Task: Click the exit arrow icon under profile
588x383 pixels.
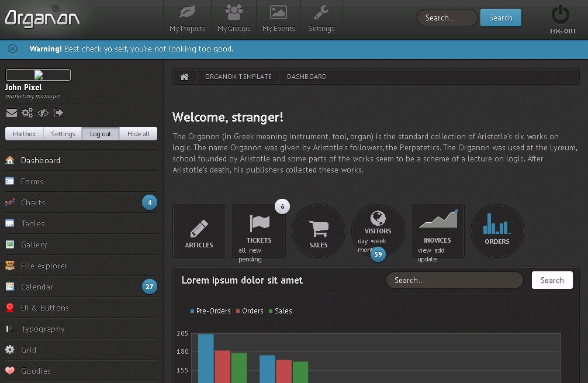Action: pyautogui.click(x=58, y=113)
